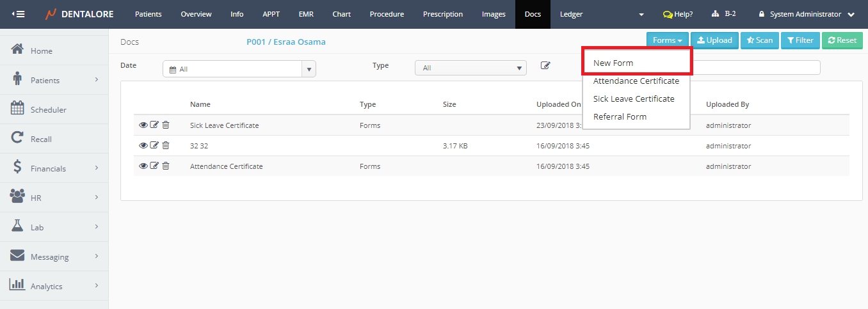Edit the Attendance Certificate row
868x309 pixels.
pyautogui.click(x=154, y=166)
